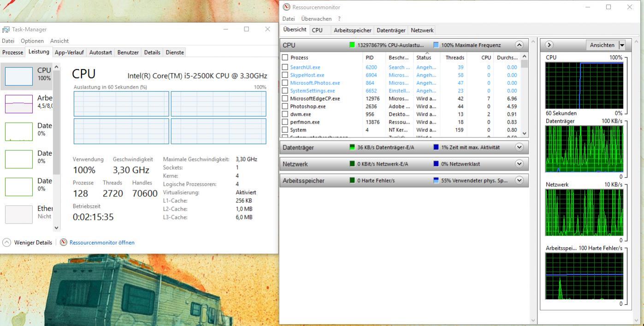
Task: Open the Datei menu in Ressourcenmonitor
Action: tap(289, 19)
